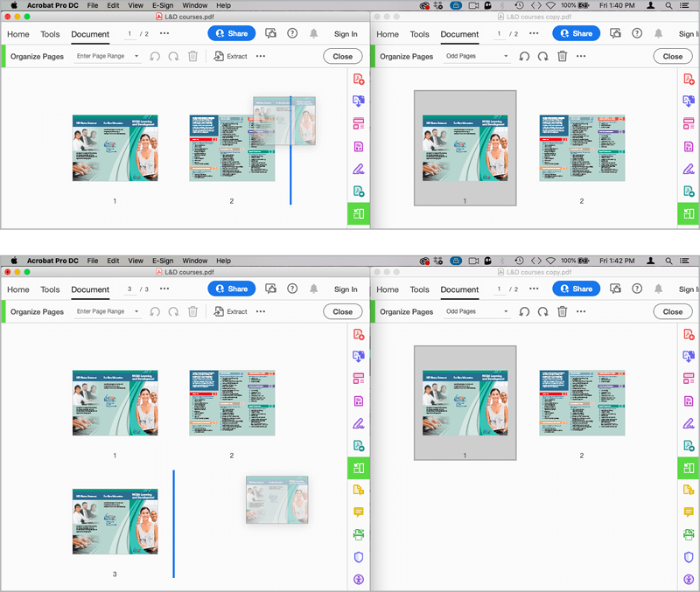This screenshot has height=592, width=700.
Task: Click Extract in upper L&D courses.pdf window
Action: click(230, 56)
